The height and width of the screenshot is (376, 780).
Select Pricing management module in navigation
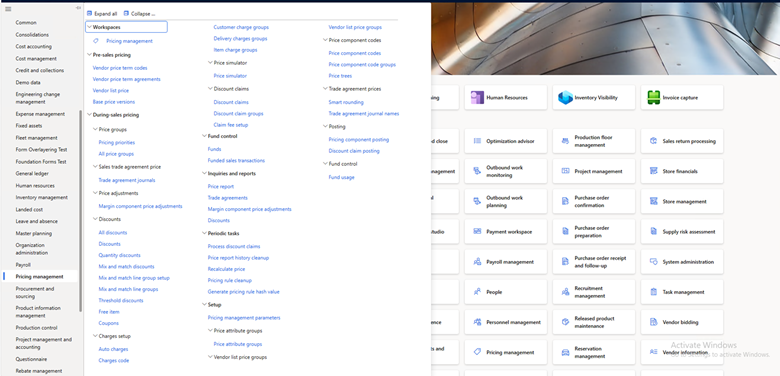[x=39, y=277]
